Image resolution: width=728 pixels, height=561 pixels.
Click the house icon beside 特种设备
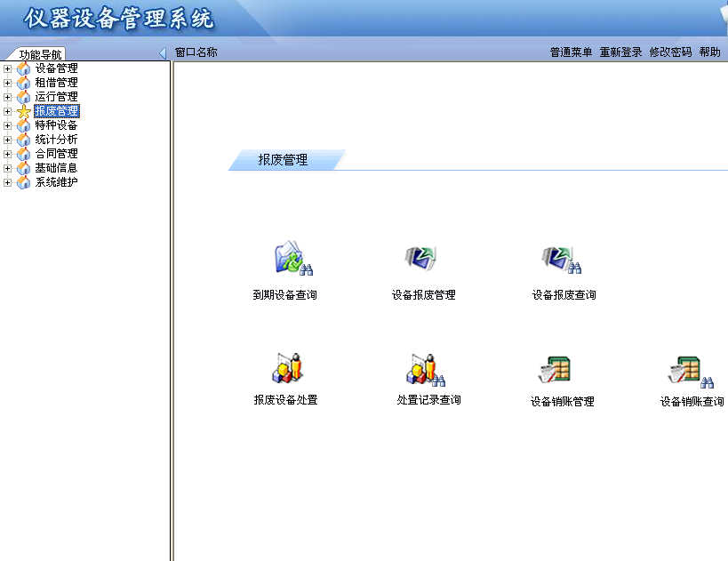point(23,125)
